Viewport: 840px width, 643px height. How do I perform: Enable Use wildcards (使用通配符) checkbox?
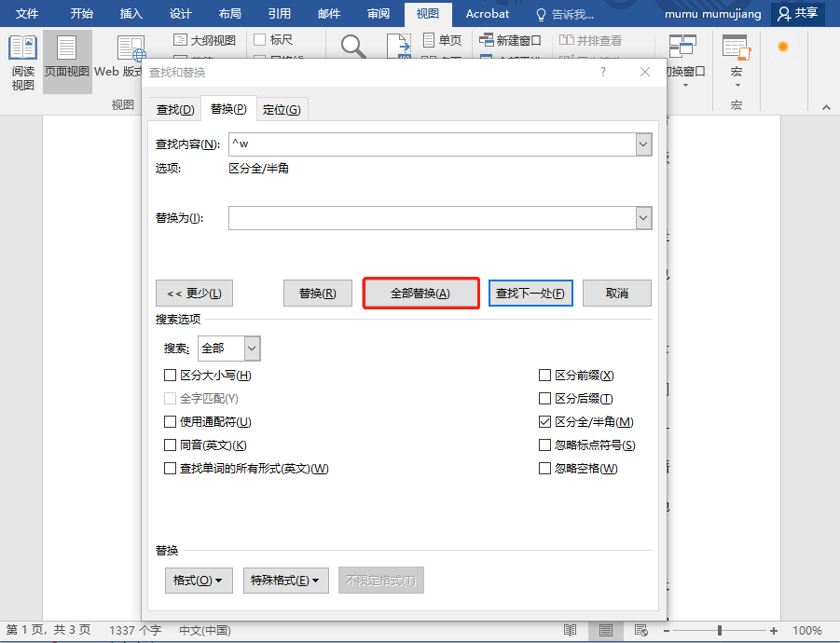170,422
